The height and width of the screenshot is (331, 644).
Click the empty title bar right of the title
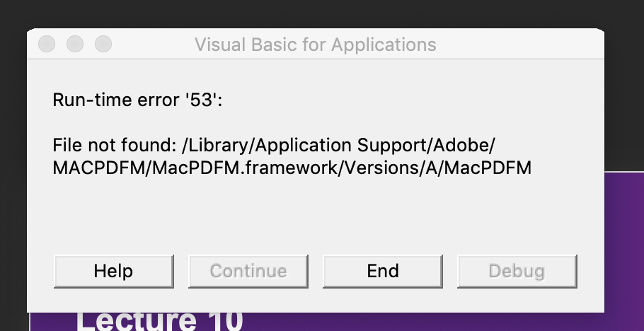pos(519,44)
